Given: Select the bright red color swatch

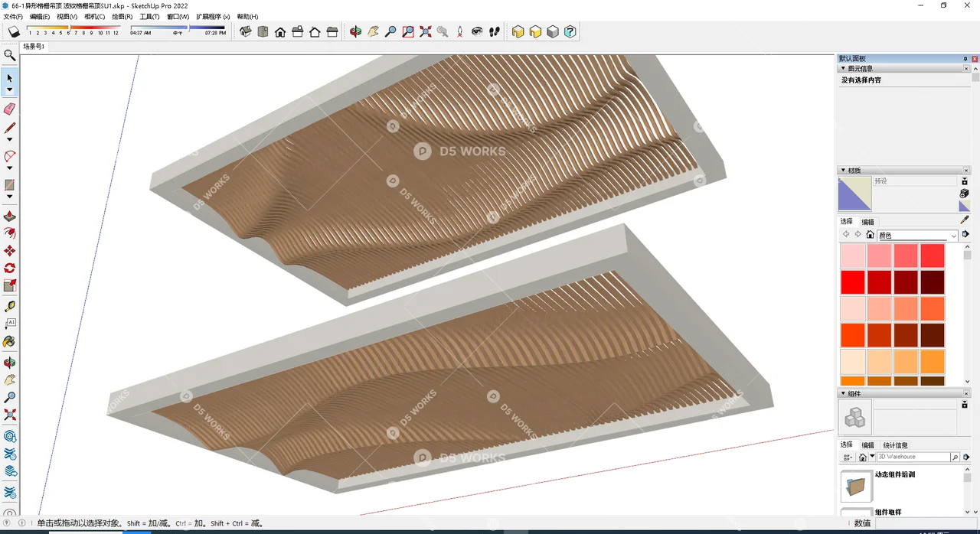Looking at the screenshot, I should click(852, 282).
